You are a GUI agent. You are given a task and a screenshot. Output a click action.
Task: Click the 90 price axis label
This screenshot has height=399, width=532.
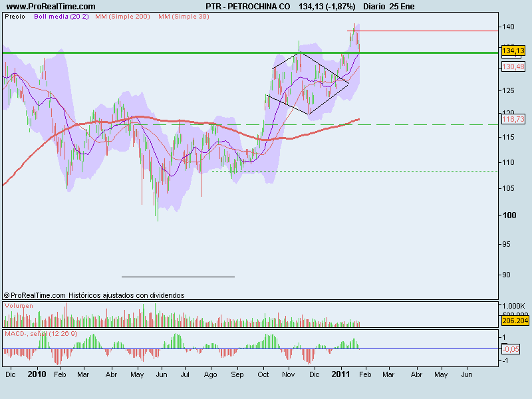point(506,275)
